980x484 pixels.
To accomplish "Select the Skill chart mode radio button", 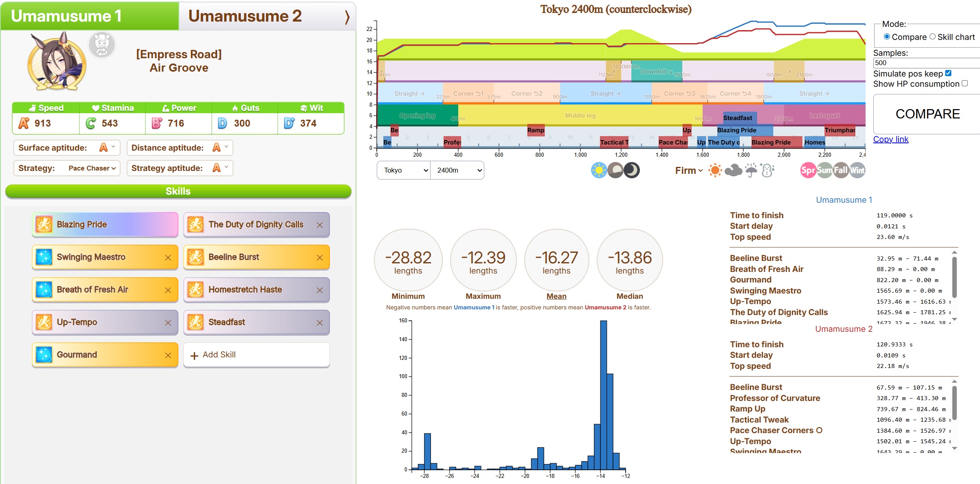I will [x=932, y=37].
